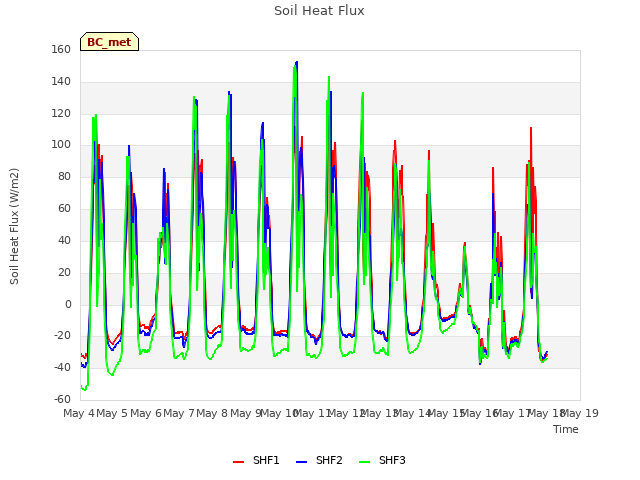Toggle the SHF1 legend entry
Image resolution: width=640 pixels, height=480 pixels.
pos(256,460)
